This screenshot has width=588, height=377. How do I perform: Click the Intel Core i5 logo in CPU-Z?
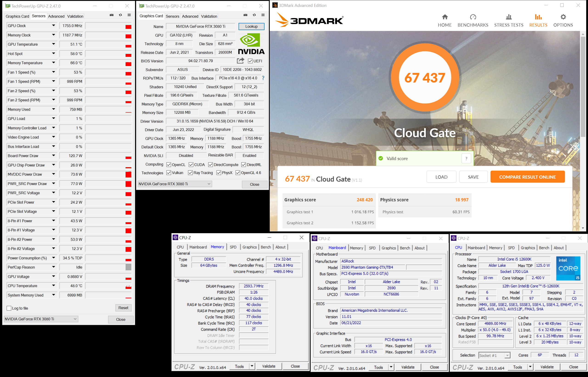tap(568, 268)
